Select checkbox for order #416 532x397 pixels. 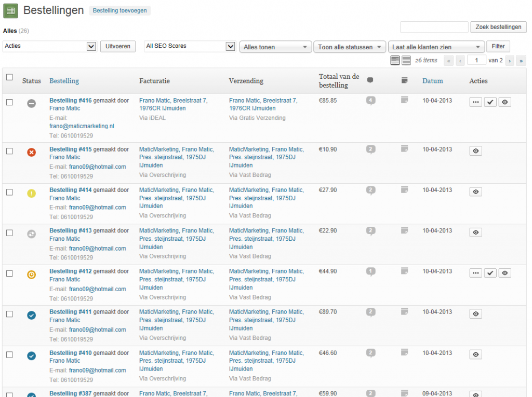[x=9, y=102]
